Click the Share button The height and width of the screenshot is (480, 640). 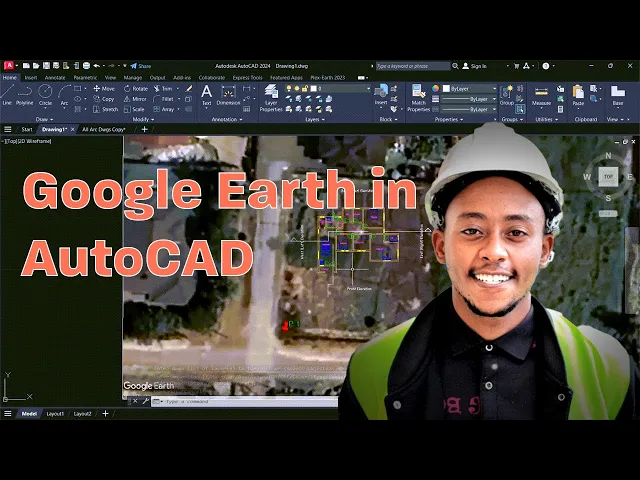tap(141, 66)
